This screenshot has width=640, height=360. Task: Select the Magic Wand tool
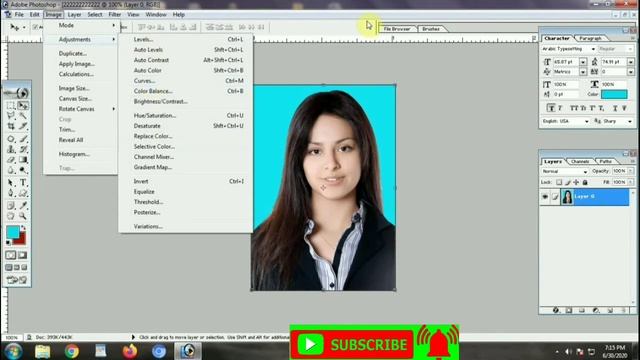point(23,116)
